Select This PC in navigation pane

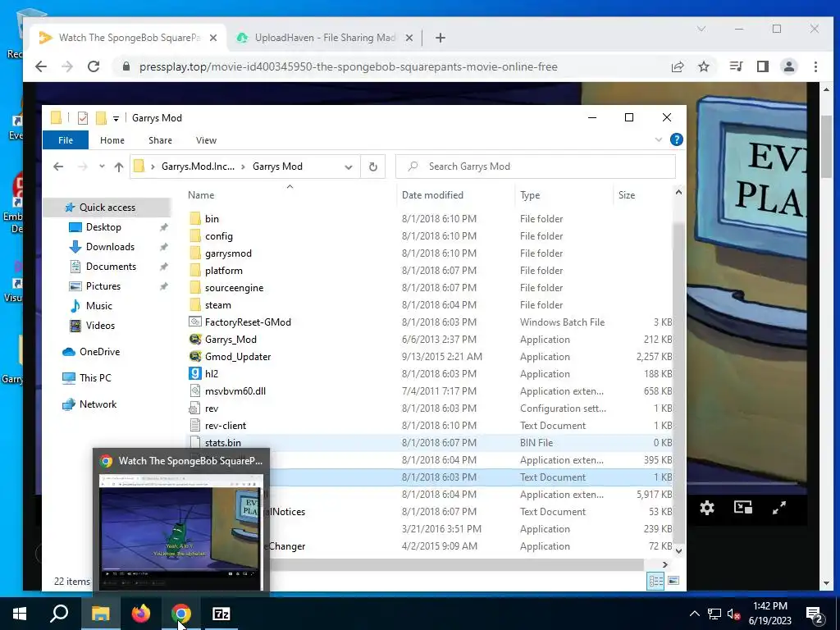95,377
